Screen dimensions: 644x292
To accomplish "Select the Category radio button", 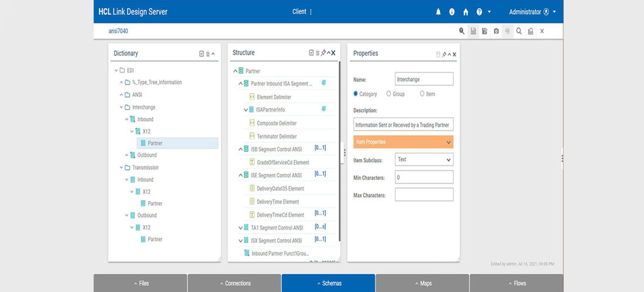I will (x=356, y=94).
